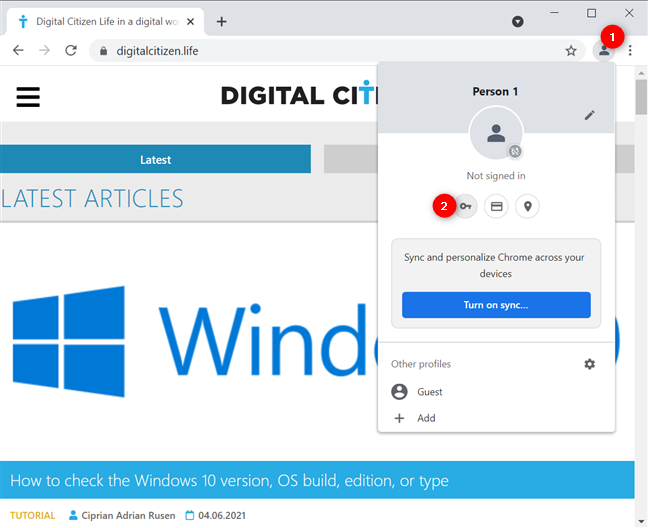Screen dimensions: 648x528
Task: Select the Latest tab on the site
Action: (155, 159)
